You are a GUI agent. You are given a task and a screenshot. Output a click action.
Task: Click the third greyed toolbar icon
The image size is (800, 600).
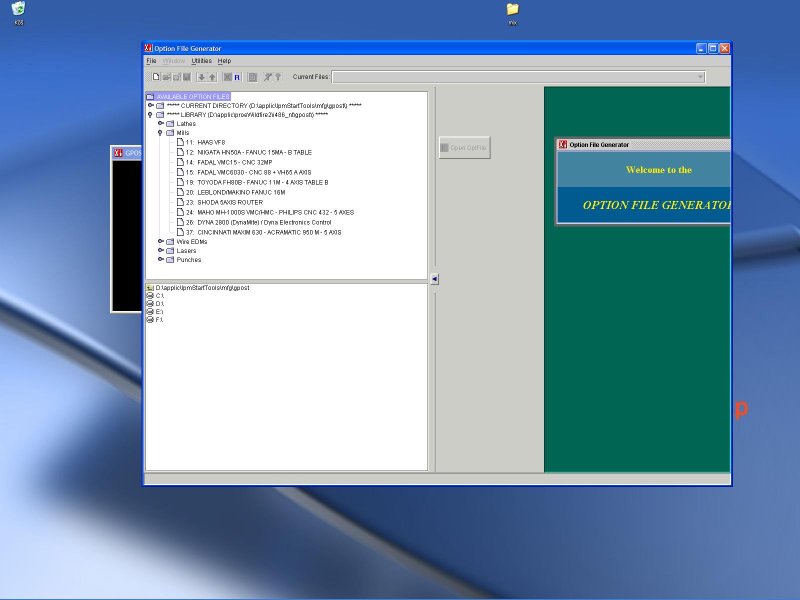(x=177, y=77)
